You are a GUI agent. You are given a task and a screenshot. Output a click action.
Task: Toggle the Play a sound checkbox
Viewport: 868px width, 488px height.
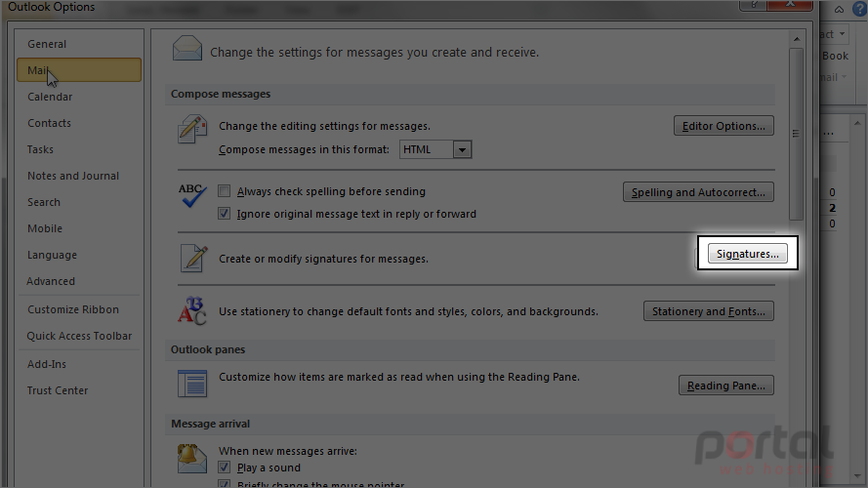tap(224, 468)
